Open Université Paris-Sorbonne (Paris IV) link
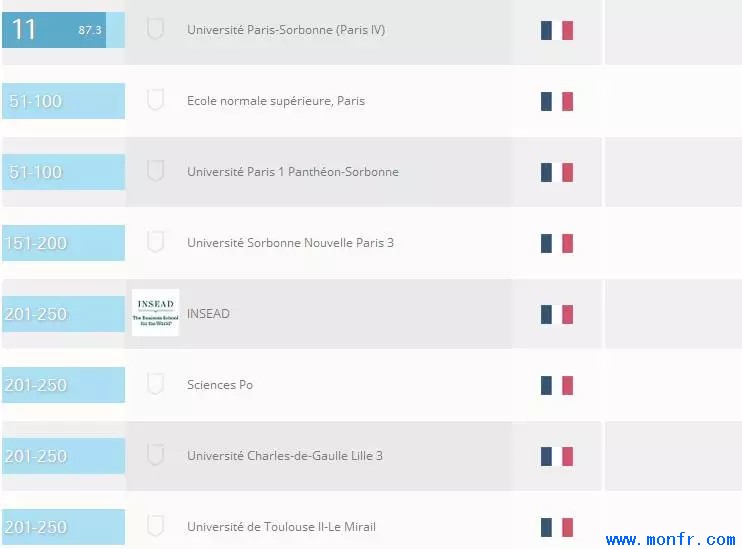 coord(286,30)
